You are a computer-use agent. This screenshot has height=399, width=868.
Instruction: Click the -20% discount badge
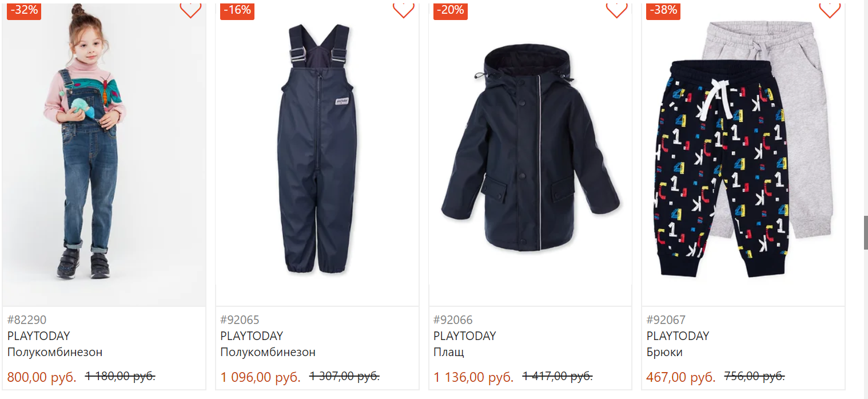451,10
